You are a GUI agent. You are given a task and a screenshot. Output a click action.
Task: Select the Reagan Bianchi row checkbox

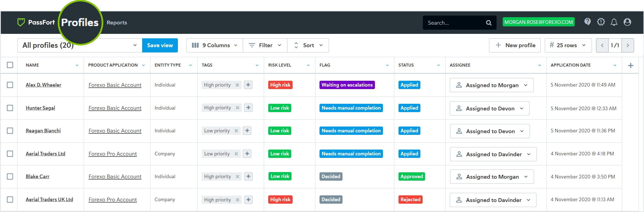tap(10, 131)
